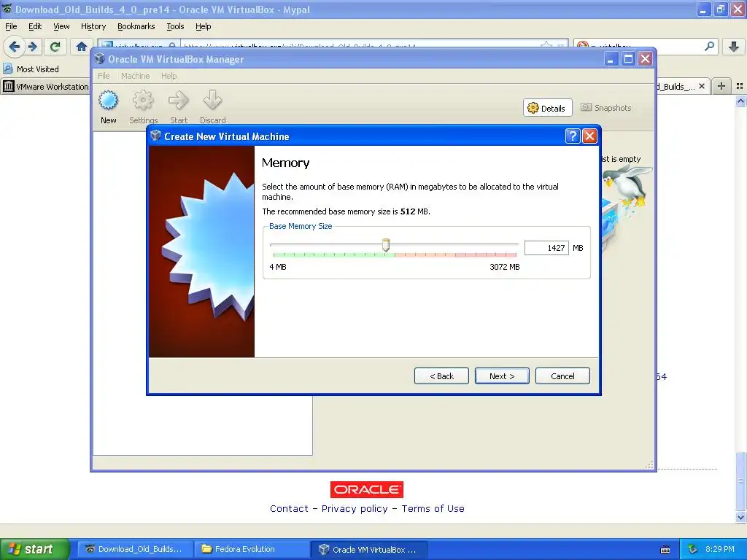Click the system tray icon beside the clock

pos(692,549)
